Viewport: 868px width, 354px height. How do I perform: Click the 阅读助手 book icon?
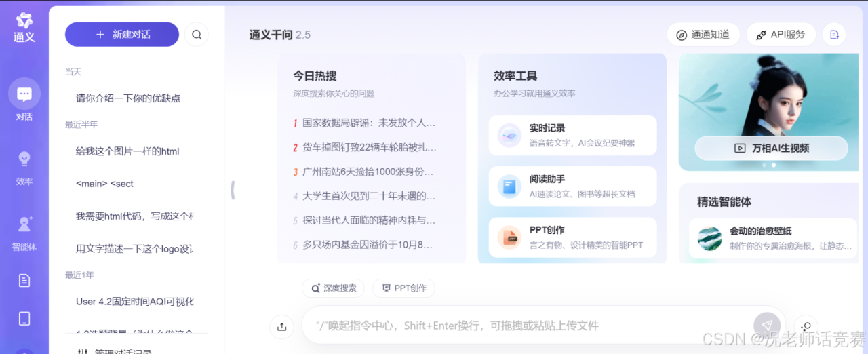click(x=509, y=186)
